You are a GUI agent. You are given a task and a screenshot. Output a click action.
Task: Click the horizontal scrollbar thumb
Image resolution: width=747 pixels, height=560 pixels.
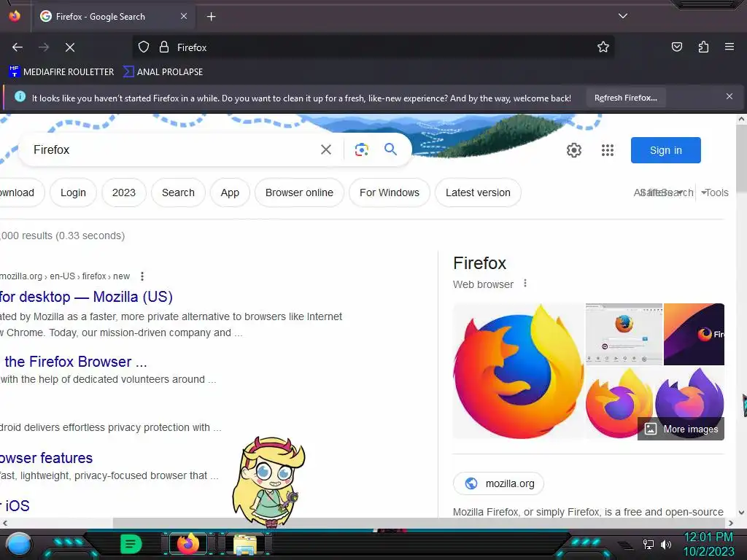tap(419, 523)
